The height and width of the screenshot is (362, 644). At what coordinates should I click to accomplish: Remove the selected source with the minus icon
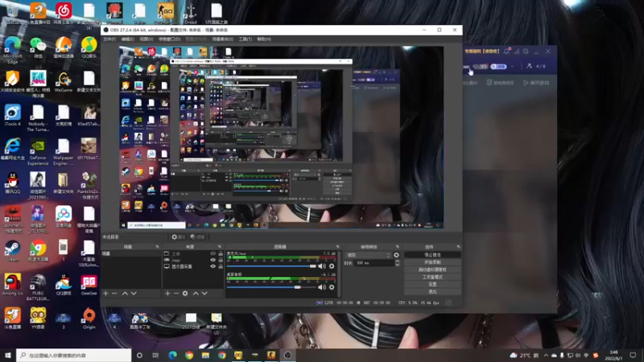(176, 294)
